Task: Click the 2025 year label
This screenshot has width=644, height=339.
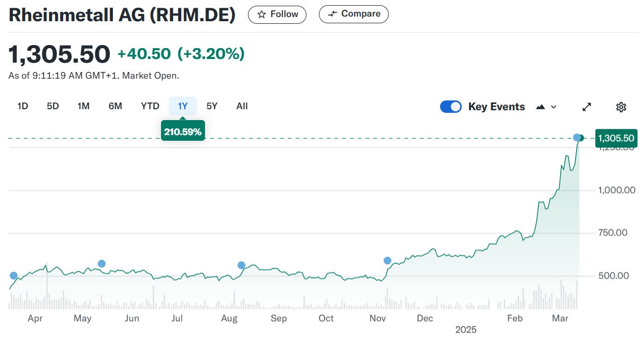Action: tap(466, 330)
